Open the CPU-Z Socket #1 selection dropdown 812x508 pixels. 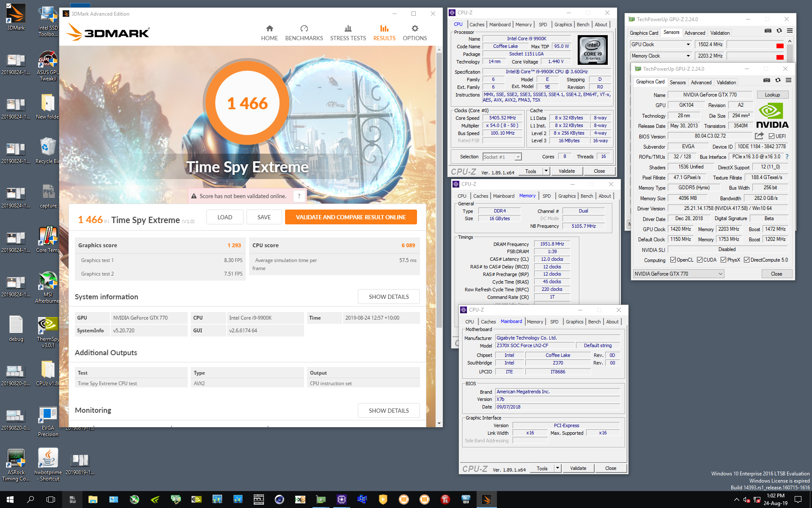pyautogui.click(x=502, y=157)
